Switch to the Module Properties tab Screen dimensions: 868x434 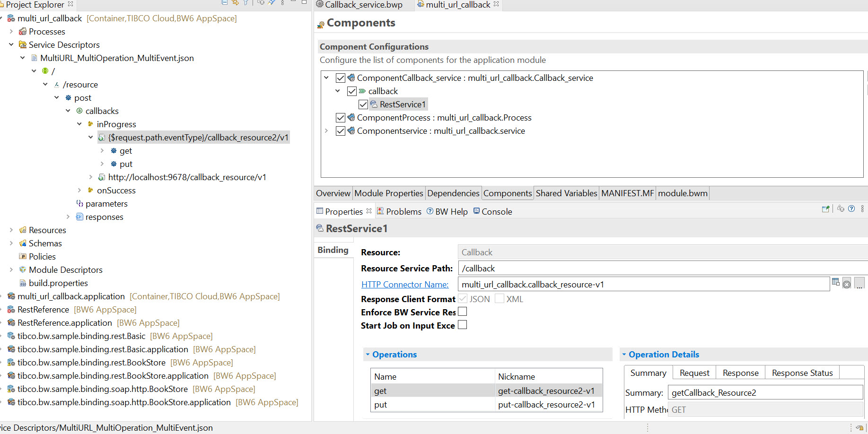tap(388, 193)
